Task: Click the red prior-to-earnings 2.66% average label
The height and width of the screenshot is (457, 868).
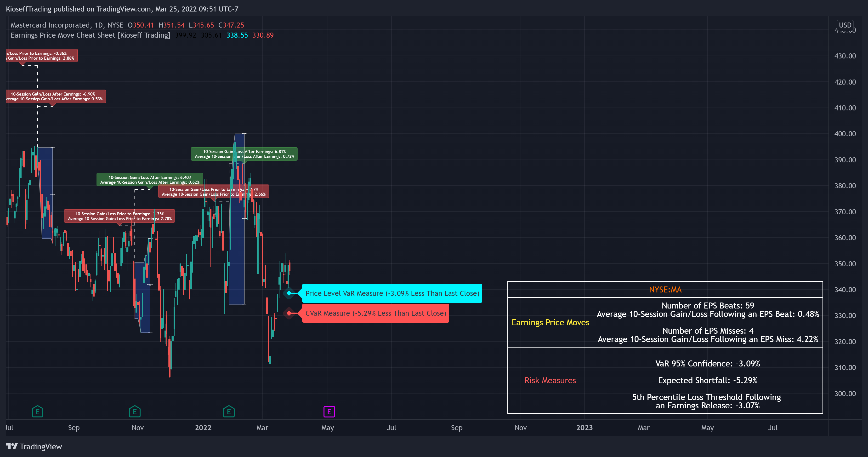Action: tap(214, 191)
